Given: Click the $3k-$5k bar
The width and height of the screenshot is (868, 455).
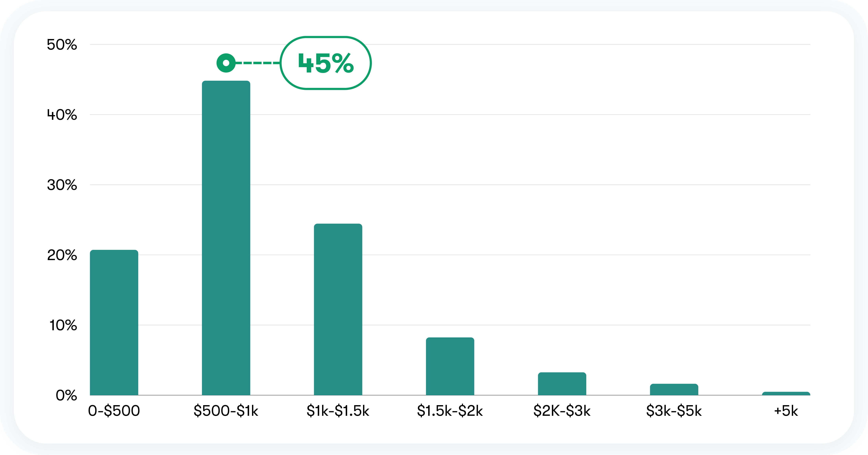Looking at the screenshot, I should (x=674, y=390).
